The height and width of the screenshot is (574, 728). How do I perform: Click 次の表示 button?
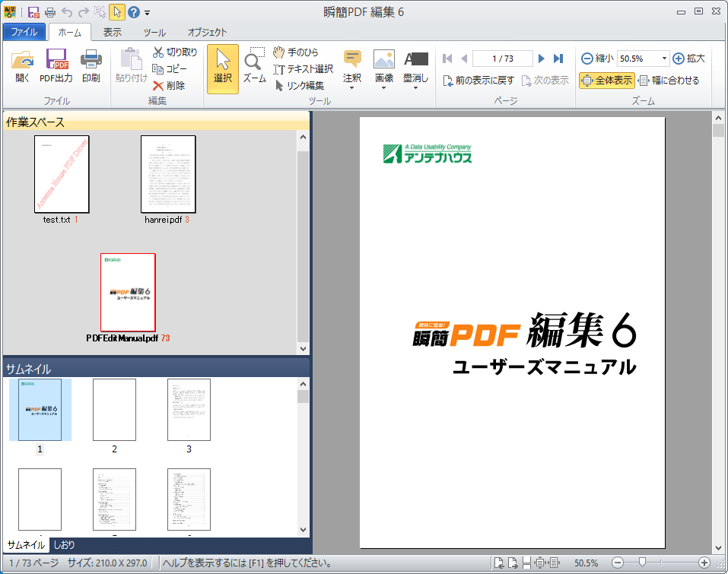coord(545,81)
